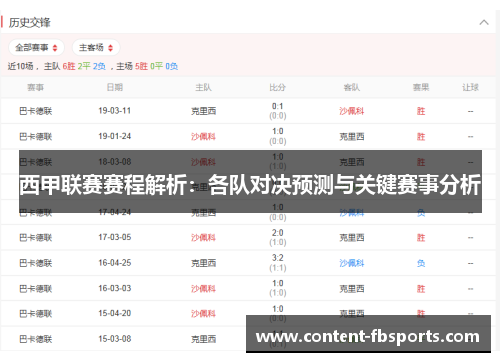Open home team 沙佩科 in the 15-04-20 row
The height and width of the screenshot is (362, 500).
[x=203, y=314]
